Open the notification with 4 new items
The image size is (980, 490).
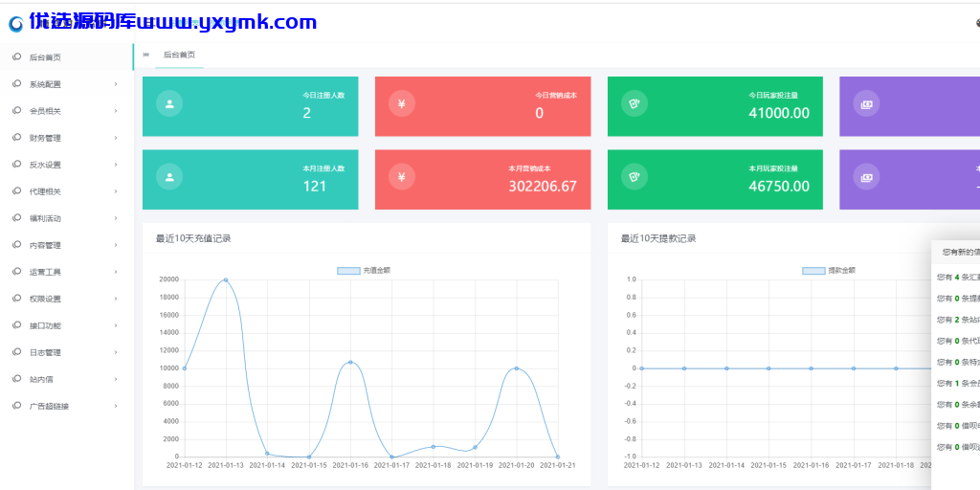958,277
